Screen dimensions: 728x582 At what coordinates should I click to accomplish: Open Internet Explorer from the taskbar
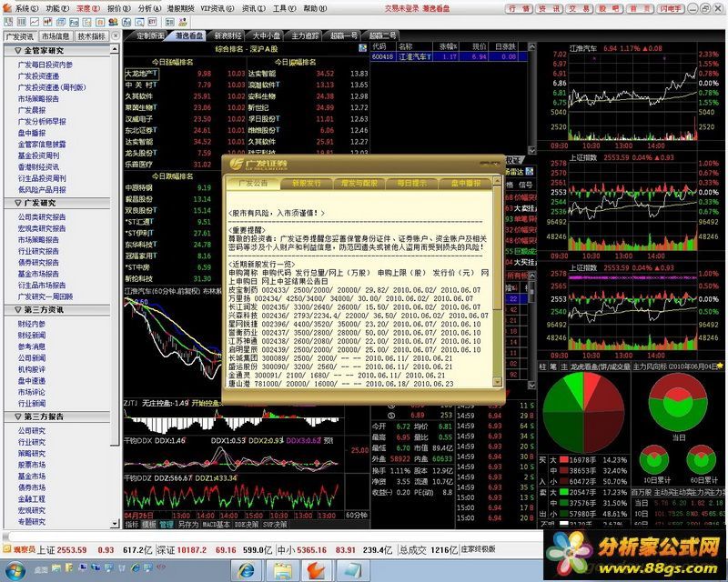click(x=246, y=570)
